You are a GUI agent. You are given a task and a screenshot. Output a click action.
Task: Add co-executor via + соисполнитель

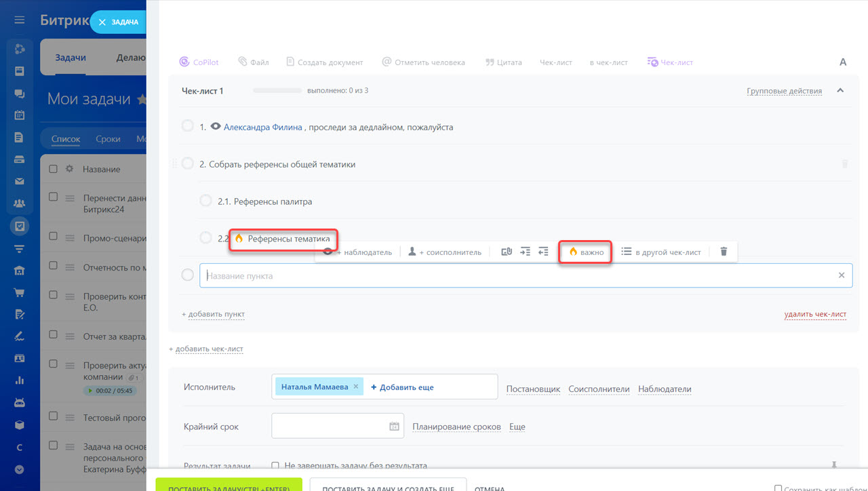click(x=445, y=252)
